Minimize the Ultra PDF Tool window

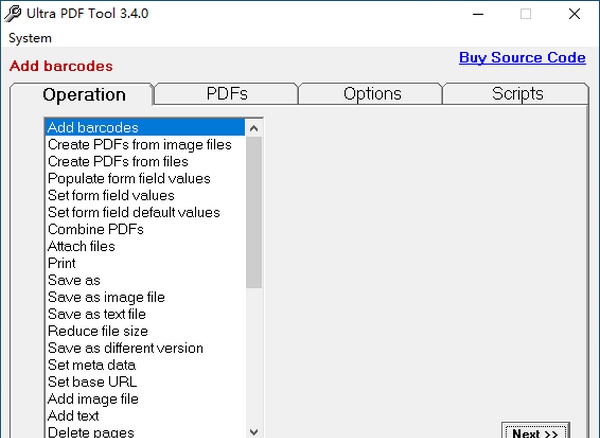[x=478, y=14]
